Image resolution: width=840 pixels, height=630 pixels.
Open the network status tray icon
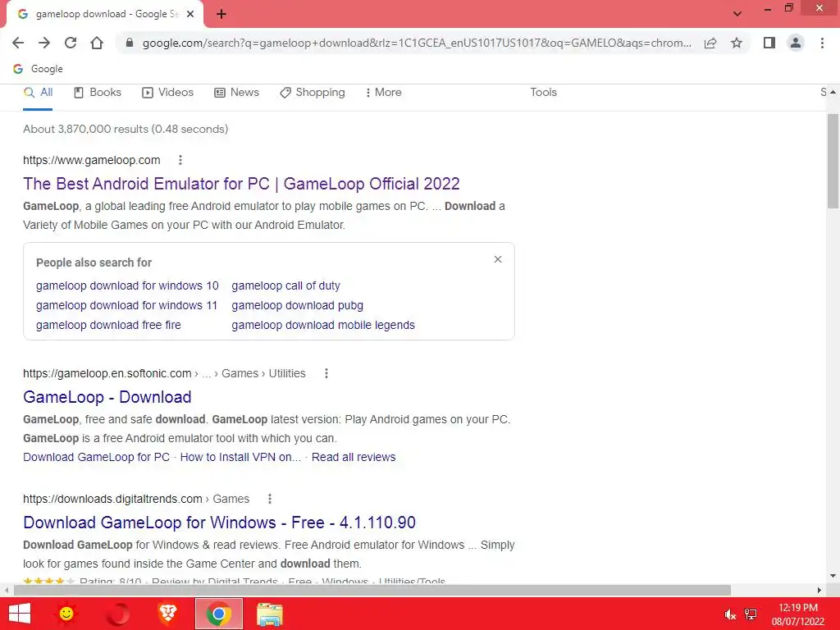(x=751, y=614)
